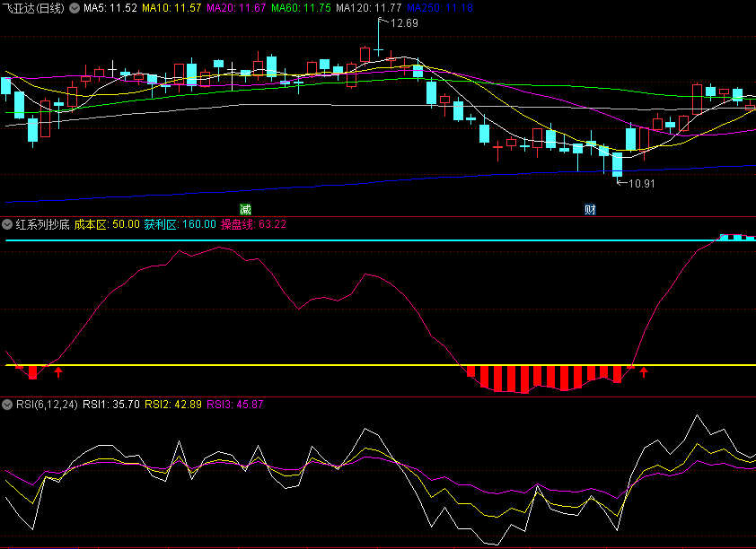
Task: Click the MA20: 11.67 value label
Action: coord(236,8)
